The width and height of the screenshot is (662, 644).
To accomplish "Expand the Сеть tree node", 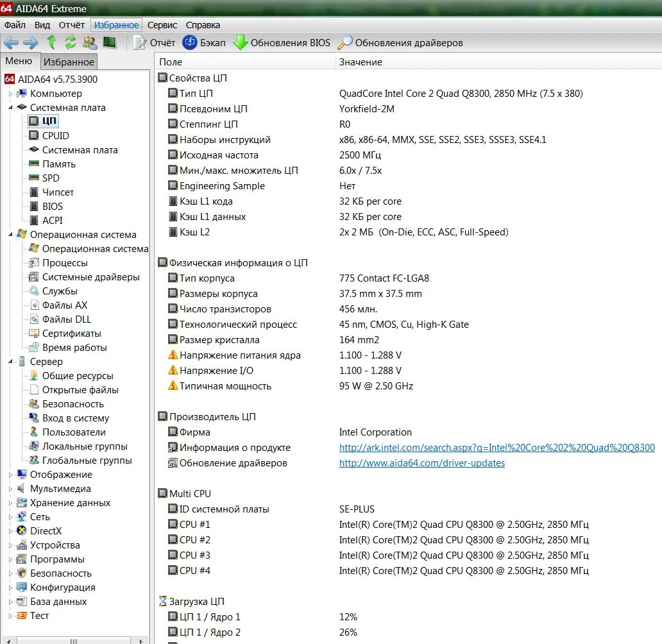I will pos(10,517).
